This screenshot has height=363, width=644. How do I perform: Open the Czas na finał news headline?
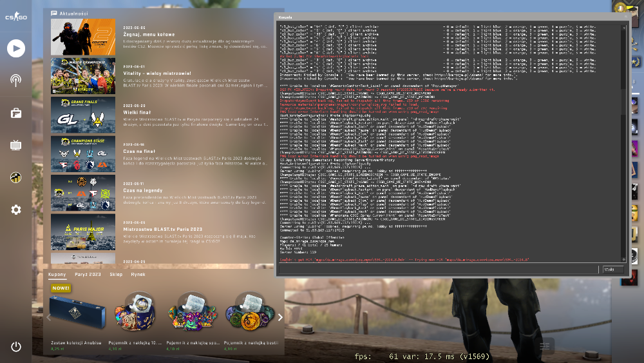point(139,152)
